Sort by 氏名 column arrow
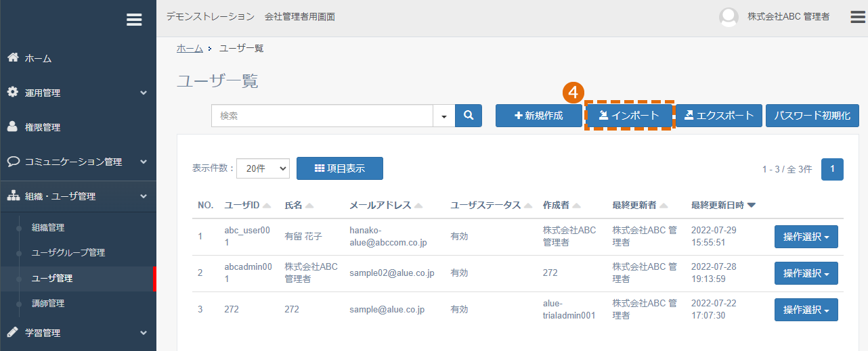This screenshot has height=351, width=868. pos(309,206)
